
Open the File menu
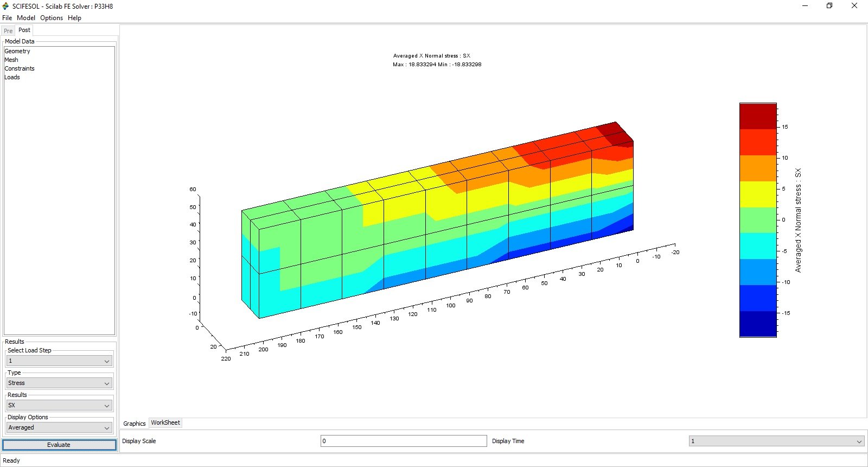[7, 18]
